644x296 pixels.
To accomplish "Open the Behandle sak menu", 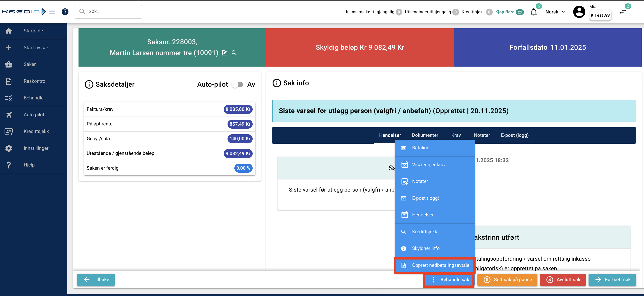I will (449, 280).
